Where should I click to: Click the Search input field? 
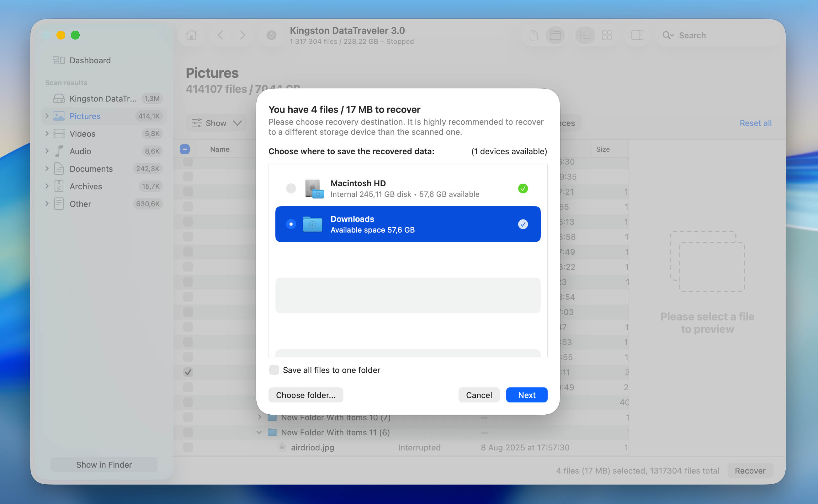tap(719, 35)
